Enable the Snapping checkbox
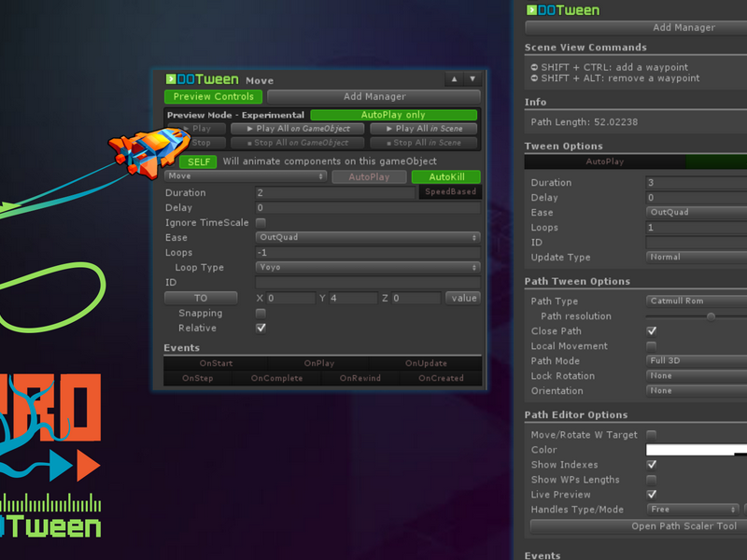Image resolution: width=747 pixels, height=560 pixels. 261,314
